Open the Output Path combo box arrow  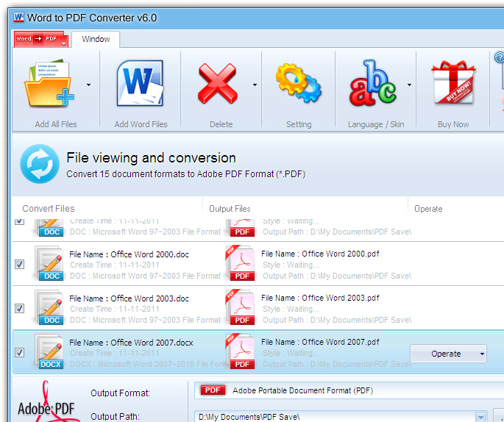click(x=480, y=417)
